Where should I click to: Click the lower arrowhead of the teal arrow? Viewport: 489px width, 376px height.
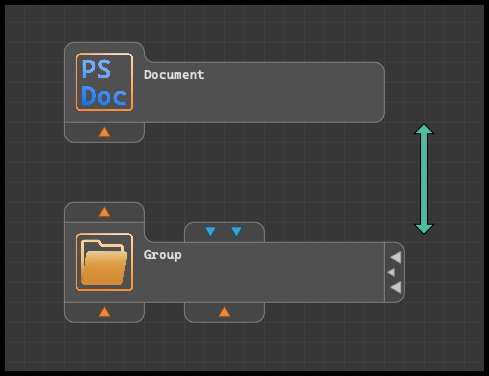(x=424, y=229)
